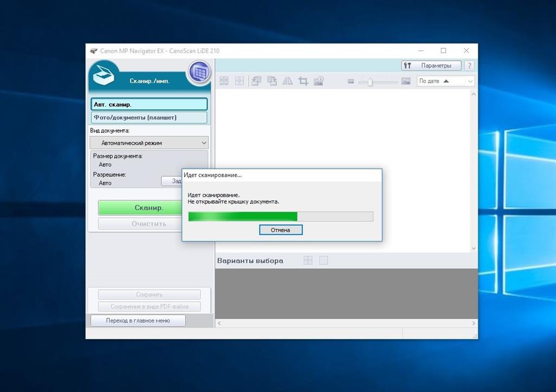Click the large thumbnail size icon

point(406,81)
